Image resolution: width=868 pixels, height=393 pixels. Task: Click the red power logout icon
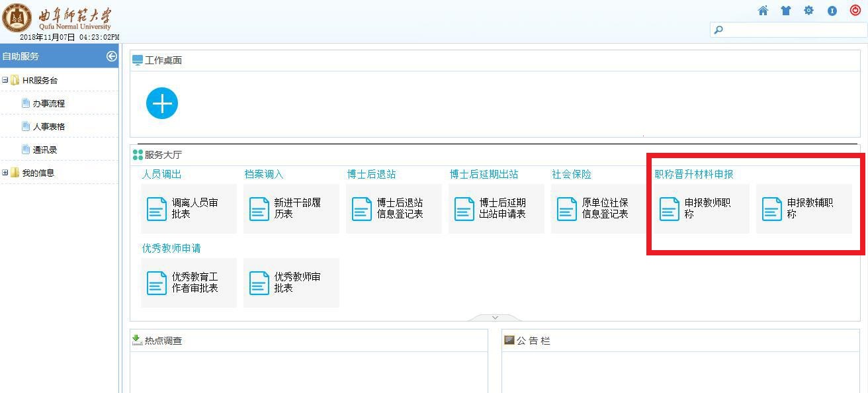click(x=855, y=11)
